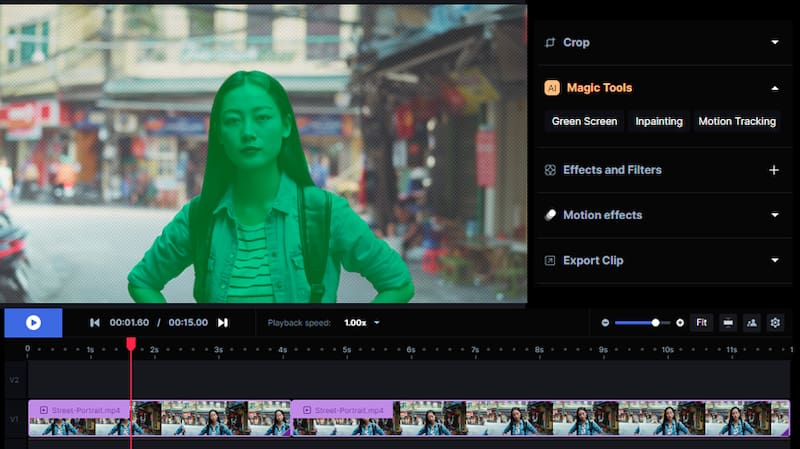Click the Export Clip icon
Screen dimensions: 800x449
point(550,261)
